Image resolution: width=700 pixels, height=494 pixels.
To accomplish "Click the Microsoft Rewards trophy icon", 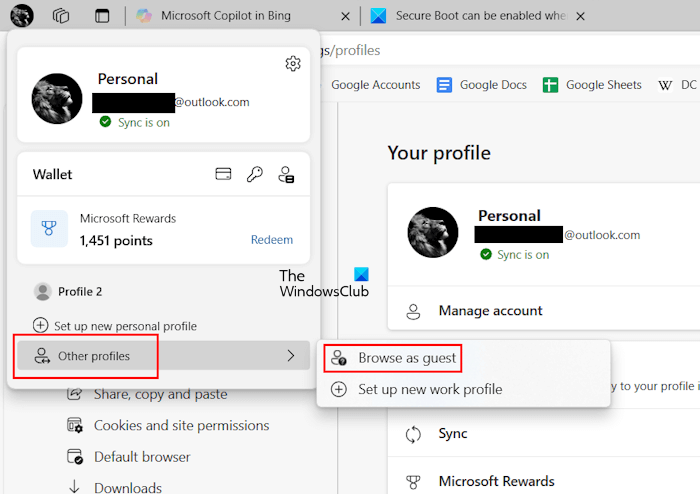I will coord(49,228).
